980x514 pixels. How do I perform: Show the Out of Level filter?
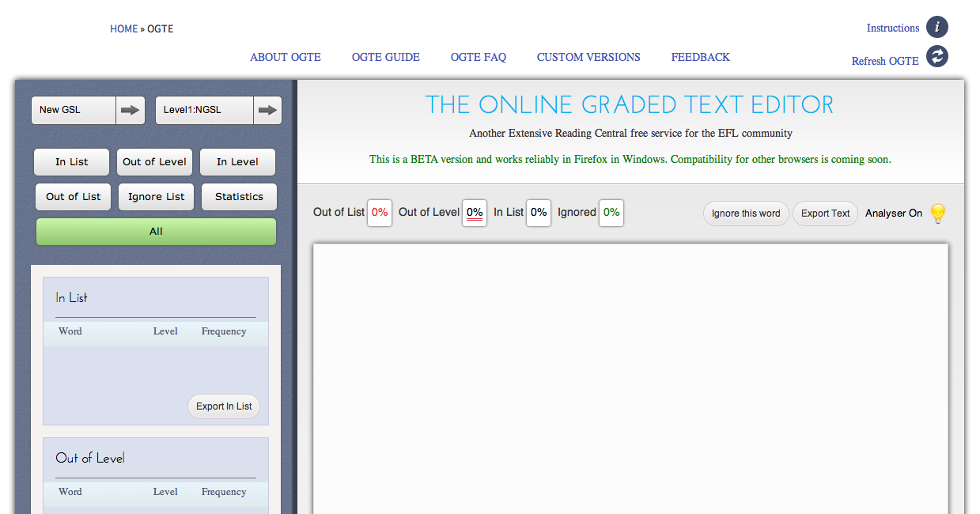coord(155,162)
